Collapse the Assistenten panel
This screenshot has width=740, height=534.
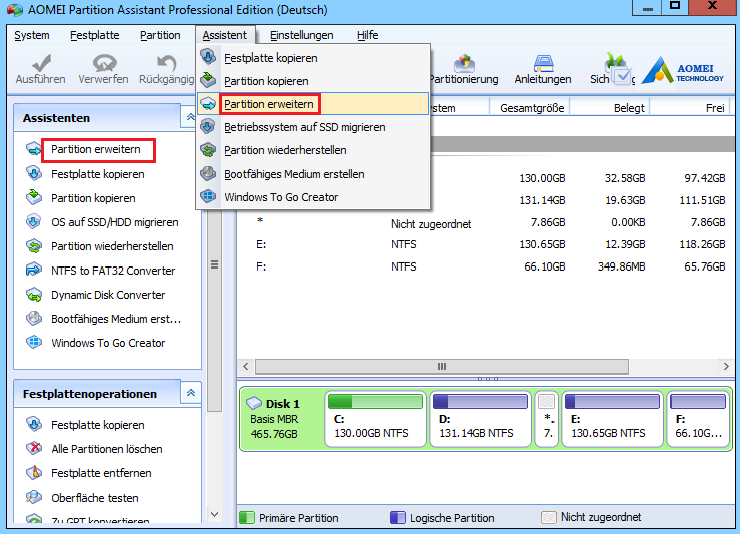[190, 117]
